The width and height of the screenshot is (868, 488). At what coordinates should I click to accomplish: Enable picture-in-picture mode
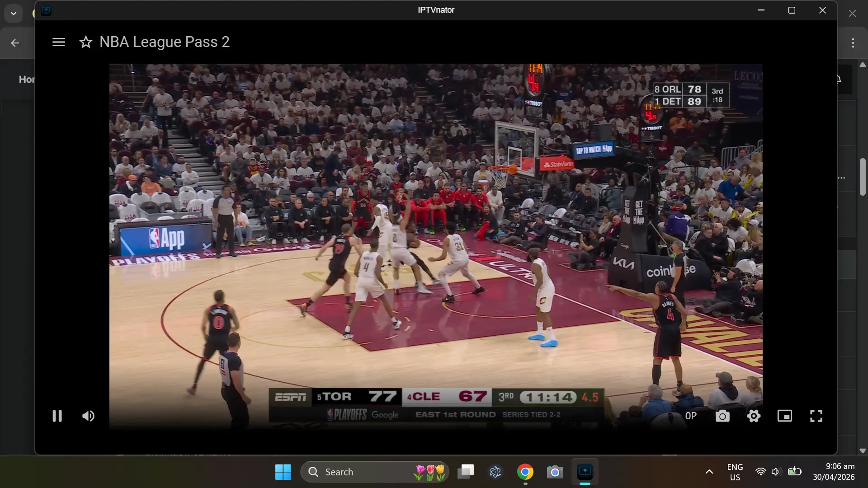[x=785, y=416]
